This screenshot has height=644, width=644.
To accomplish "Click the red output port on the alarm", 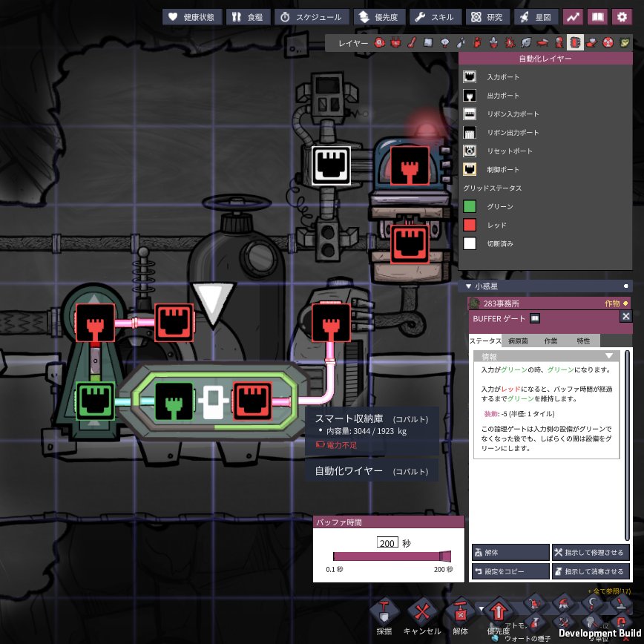I will pyautogui.click(x=410, y=165).
